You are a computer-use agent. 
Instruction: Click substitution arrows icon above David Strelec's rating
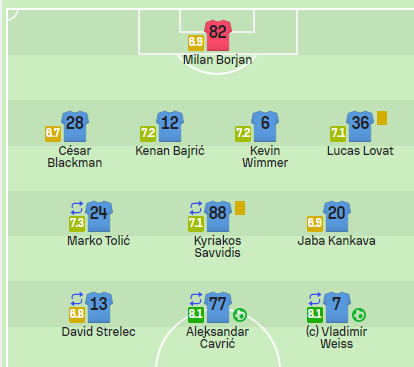77,299
